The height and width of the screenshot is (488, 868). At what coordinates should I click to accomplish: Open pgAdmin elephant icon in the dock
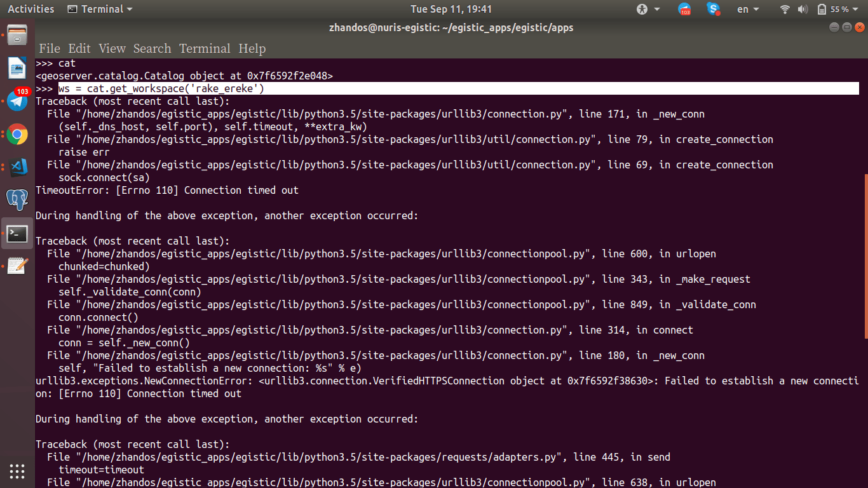[17, 200]
